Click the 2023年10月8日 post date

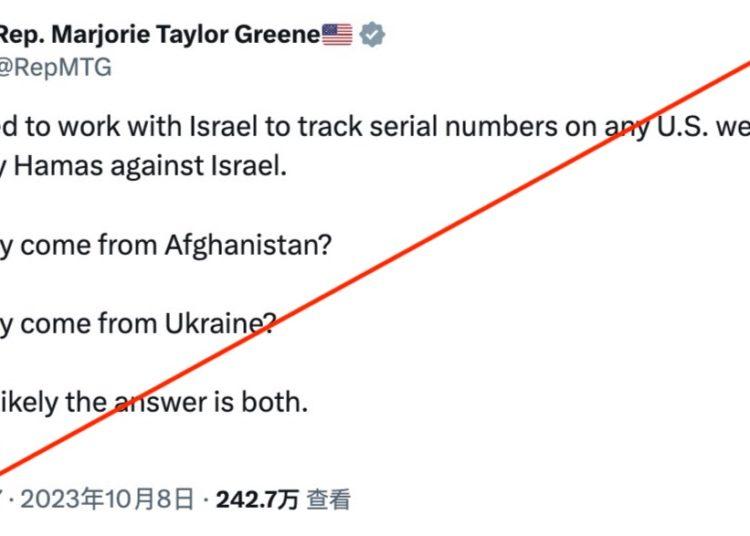(107, 499)
